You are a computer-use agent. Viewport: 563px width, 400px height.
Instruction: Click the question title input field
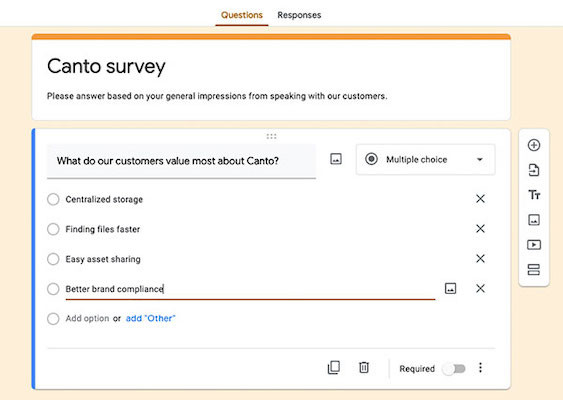(x=181, y=161)
